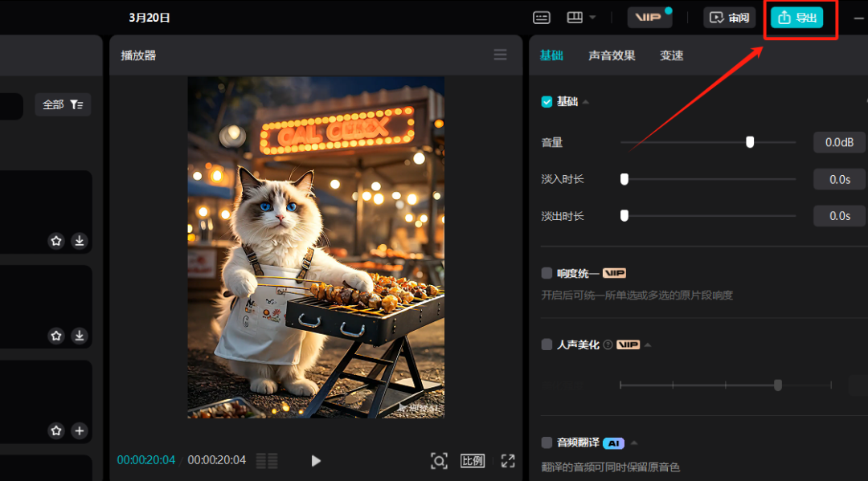Enable the 响度统一 checkbox
Image resolution: width=868 pixels, height=481 pixels.
[547, 273]
